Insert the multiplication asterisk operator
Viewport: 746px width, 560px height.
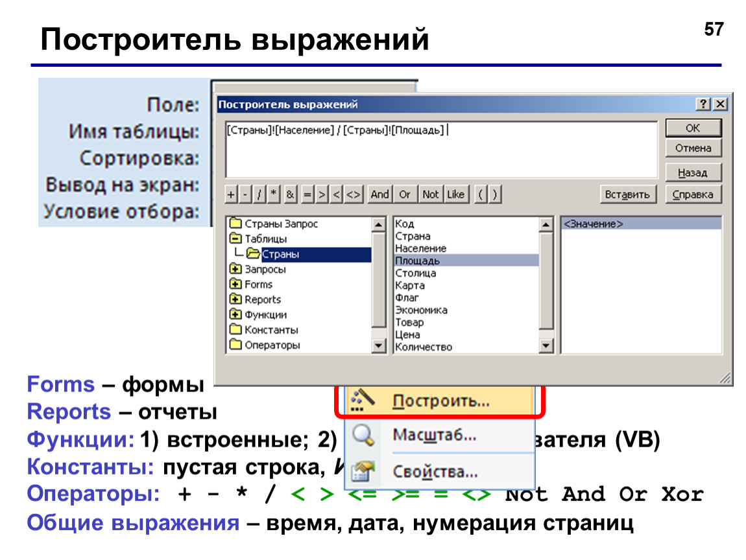point(274,194)
